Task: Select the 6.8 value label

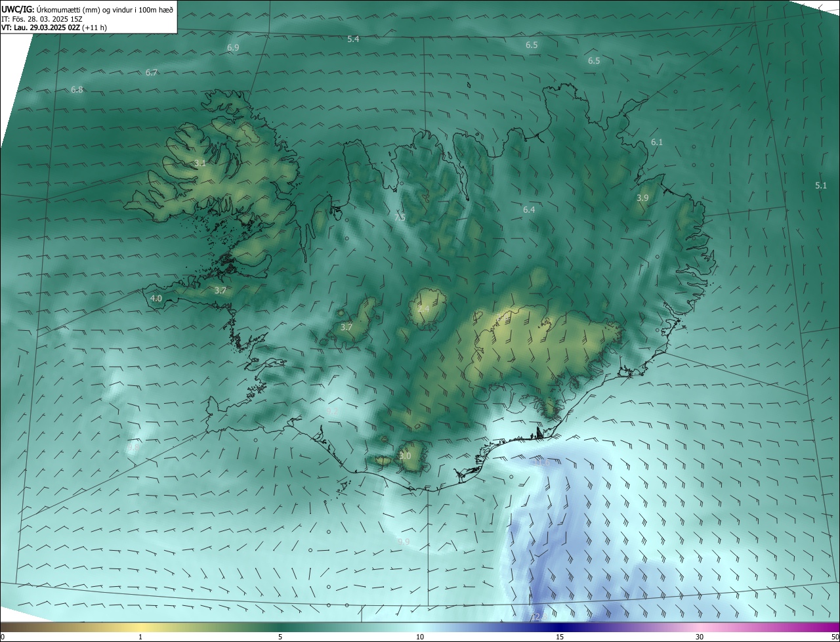Action: [77, 90]
